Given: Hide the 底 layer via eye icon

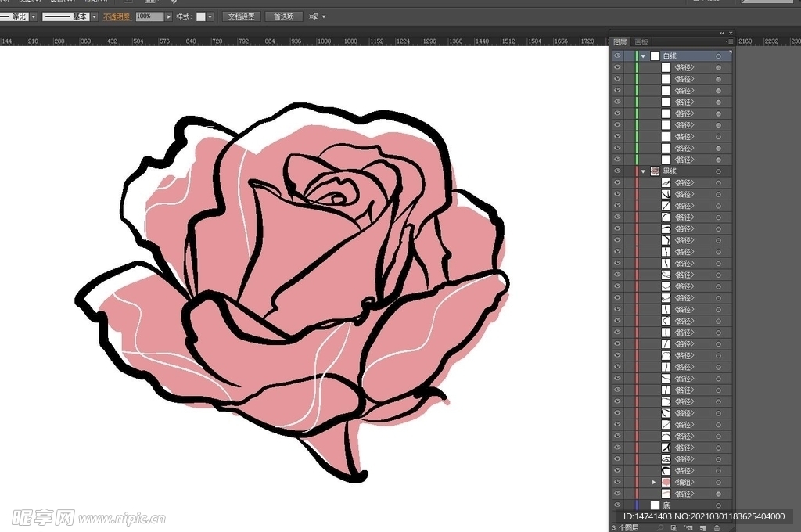Looking at the screenshot, I should 617,505.
